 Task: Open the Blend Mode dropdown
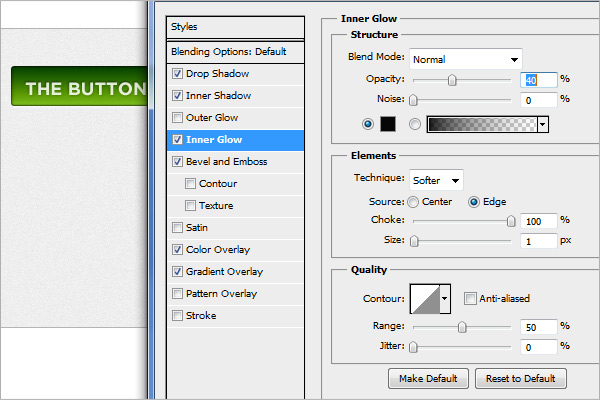pyautogui.click(x=466, y=59)
